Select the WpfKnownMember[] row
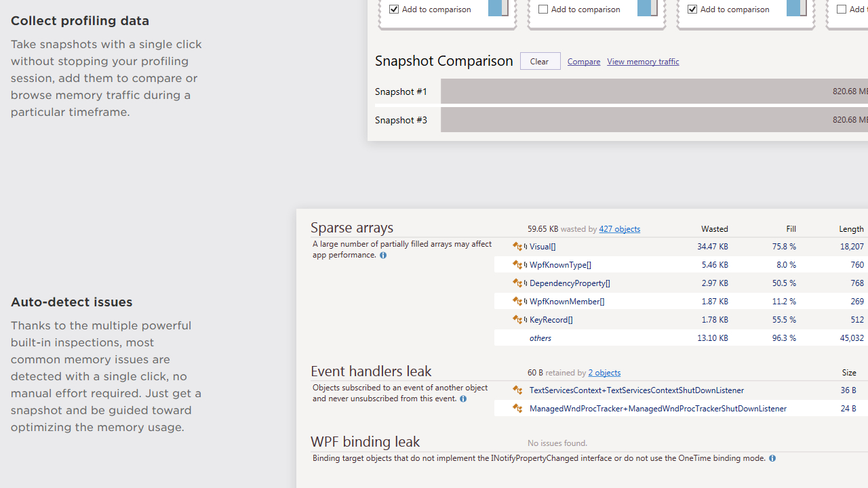The width and height of the screenshot is (868, 488). [567, 302]
